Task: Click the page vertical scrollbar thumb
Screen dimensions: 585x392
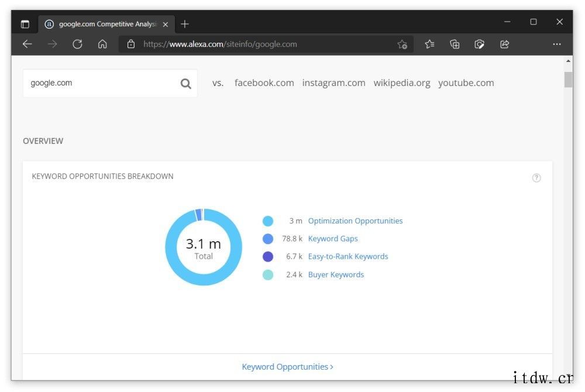Action: pyautogui.click(x=568, y=80)
